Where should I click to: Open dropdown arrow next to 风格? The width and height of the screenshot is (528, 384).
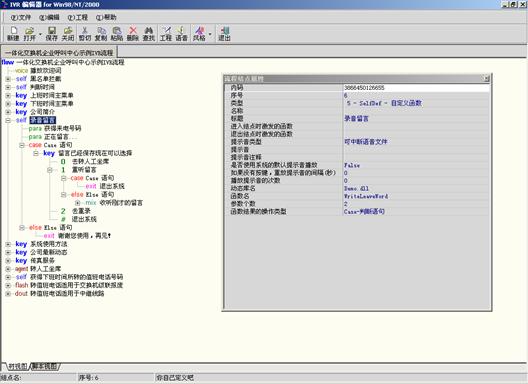210,34
